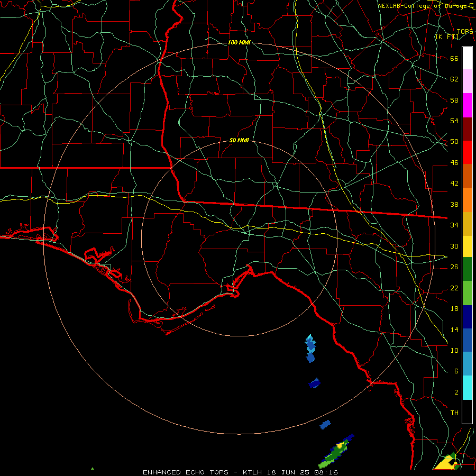This screenshot has height=476, width=476.
Task: Click the light green 26 K FT swatch
Action: [x=467, y=293]
